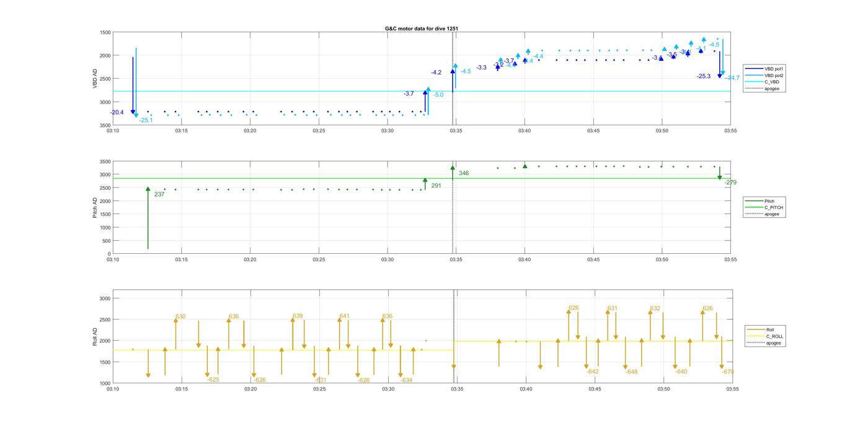The image size is (868, 430).
Task: Click the "Pitch AD" y-axis label
Action: [95, 207]
